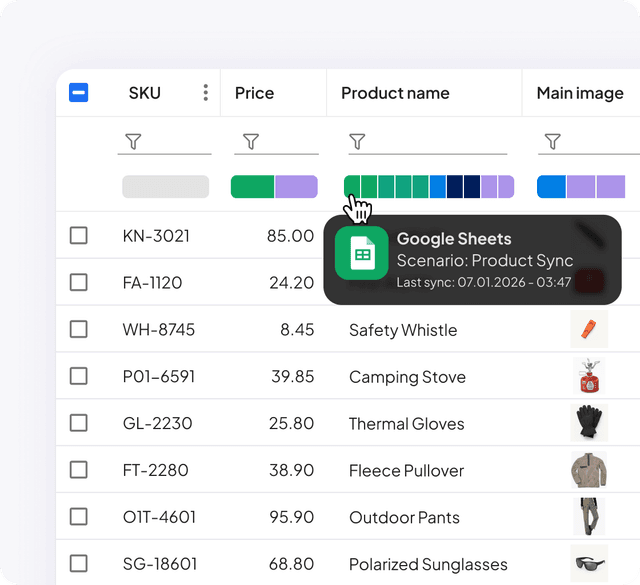Tick the checkbox for SG-18601
The width and height of the screenshot is (640, 585).
pyautogui.click(x=78, y=564)
